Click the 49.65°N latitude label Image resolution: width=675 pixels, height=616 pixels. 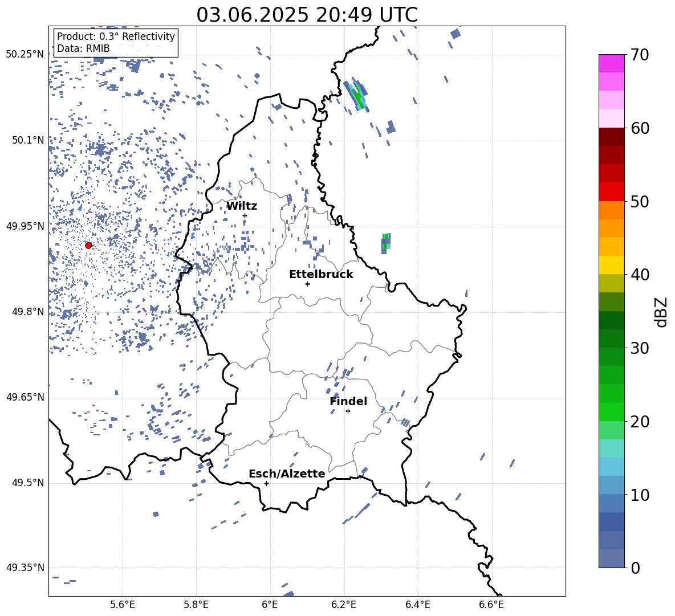click(x=25, y=397)
